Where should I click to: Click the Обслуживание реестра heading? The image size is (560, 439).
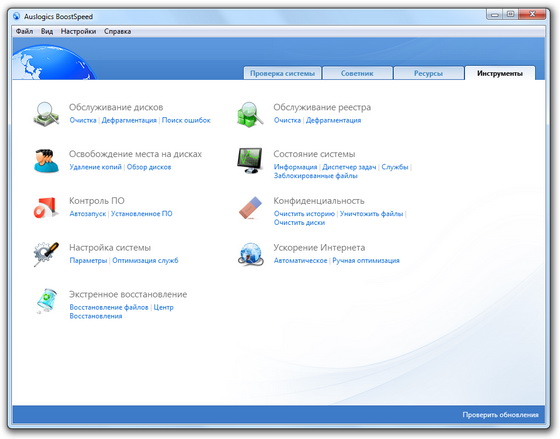[x=322, y=107]
